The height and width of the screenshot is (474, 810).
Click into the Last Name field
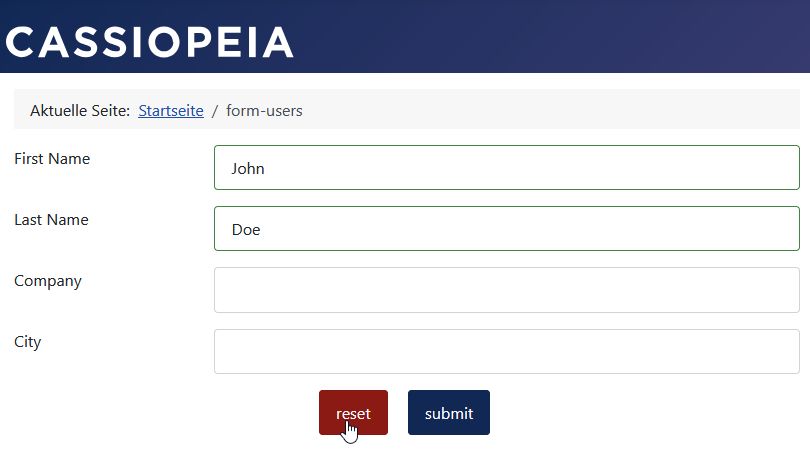tap(506, 229)
